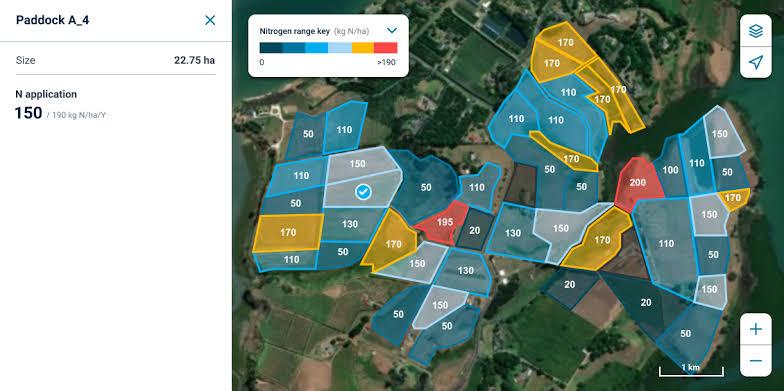Screen dimensions: 784x391
Task: Click the 150 N application value
Action: (x=28, y=113)
